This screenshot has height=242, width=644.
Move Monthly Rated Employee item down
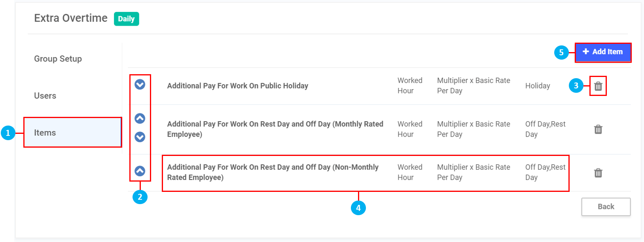140,137
